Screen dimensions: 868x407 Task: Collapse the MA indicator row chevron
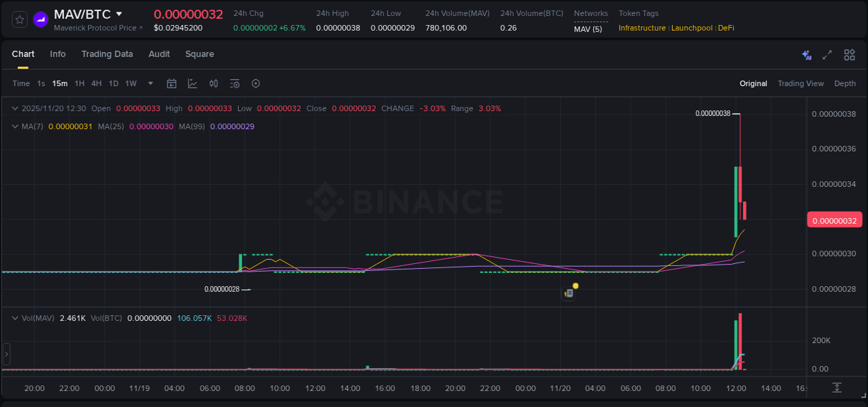point(14,127)
